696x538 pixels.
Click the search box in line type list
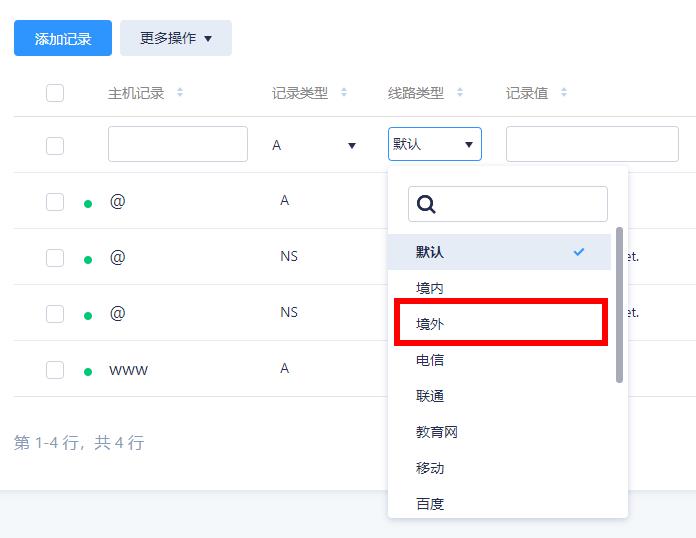click(508, 204)
